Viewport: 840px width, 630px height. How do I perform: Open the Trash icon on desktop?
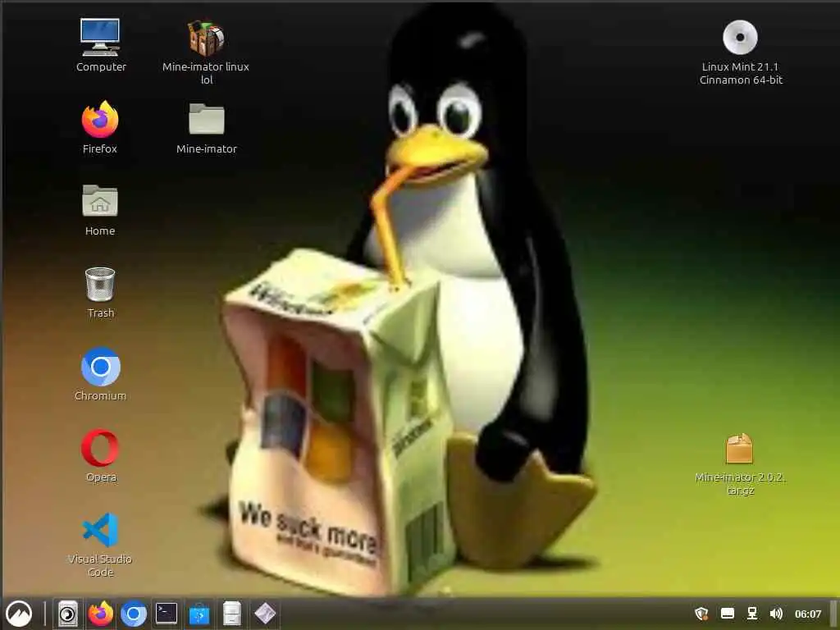100,284
